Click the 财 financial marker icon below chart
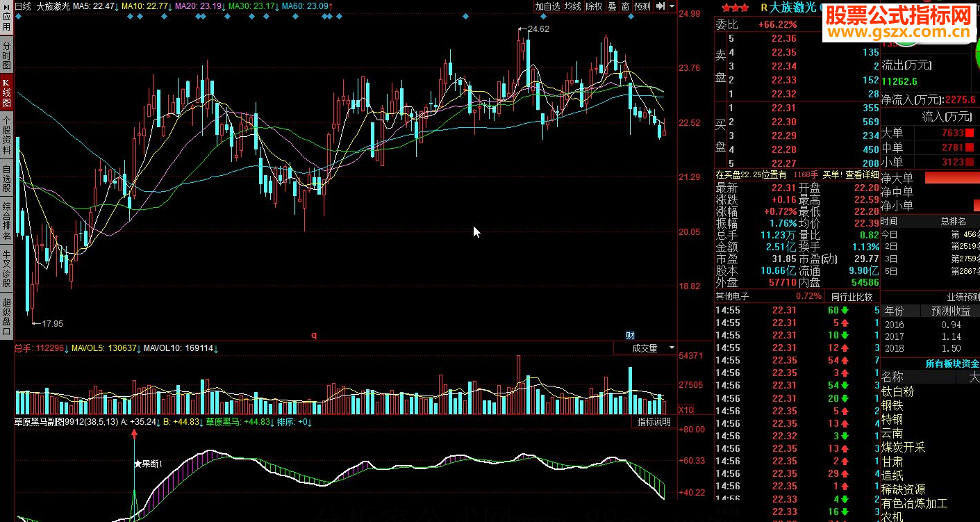980x522 pixels. tap(630, 335)
